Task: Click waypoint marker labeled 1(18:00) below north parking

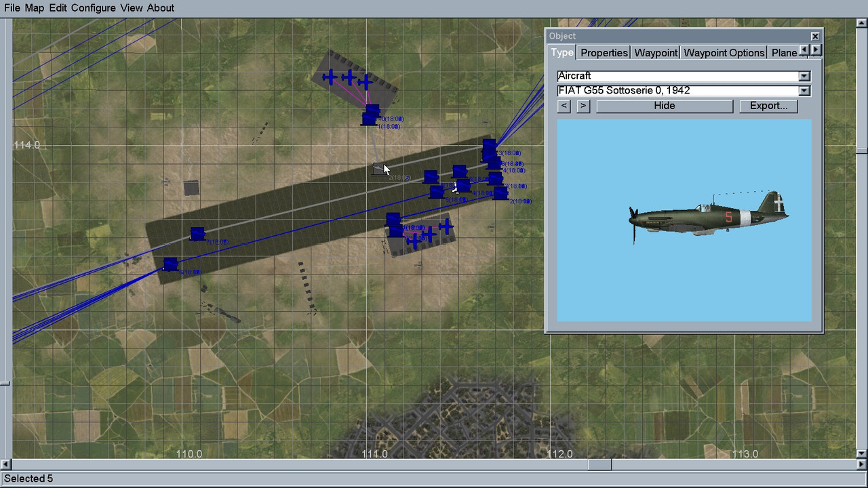Action: point(369,119)
